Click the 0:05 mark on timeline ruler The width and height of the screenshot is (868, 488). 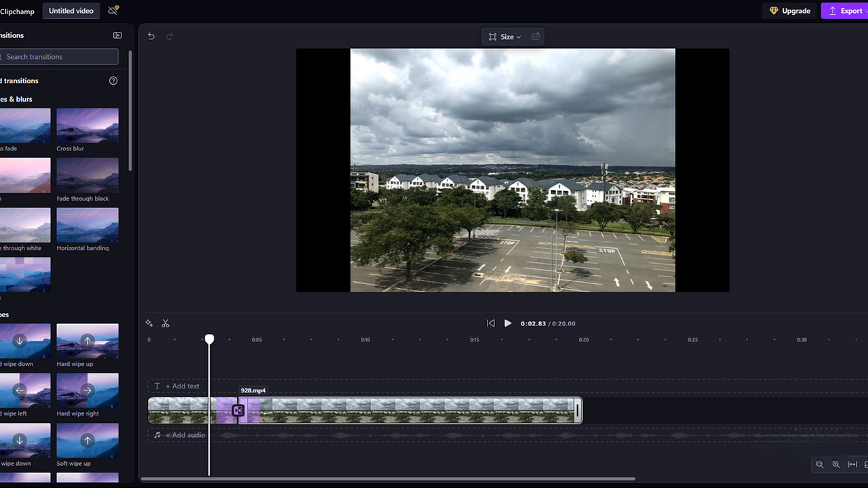click(256, 340)
